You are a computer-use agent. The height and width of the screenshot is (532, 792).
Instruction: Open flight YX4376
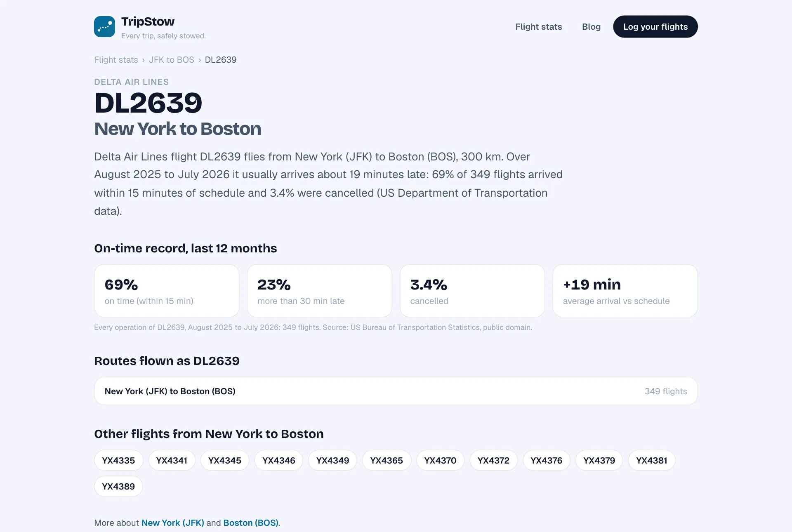coord(547,460)
